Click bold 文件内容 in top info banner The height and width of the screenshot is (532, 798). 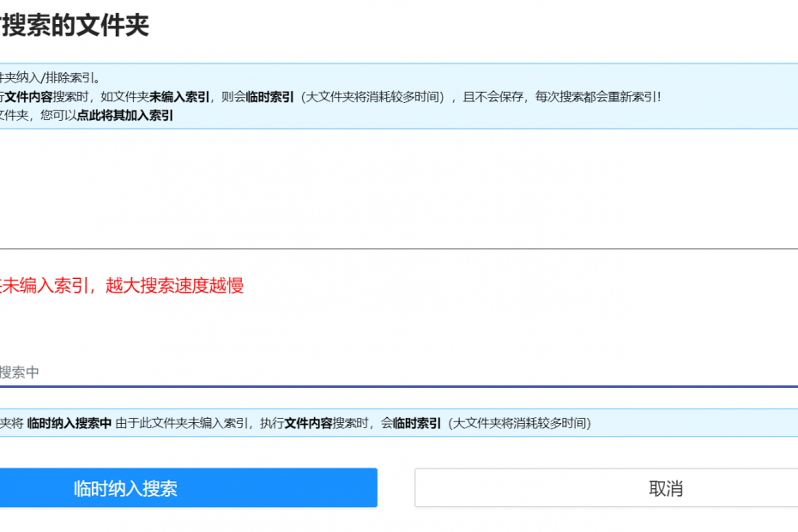tap(30, 97)
